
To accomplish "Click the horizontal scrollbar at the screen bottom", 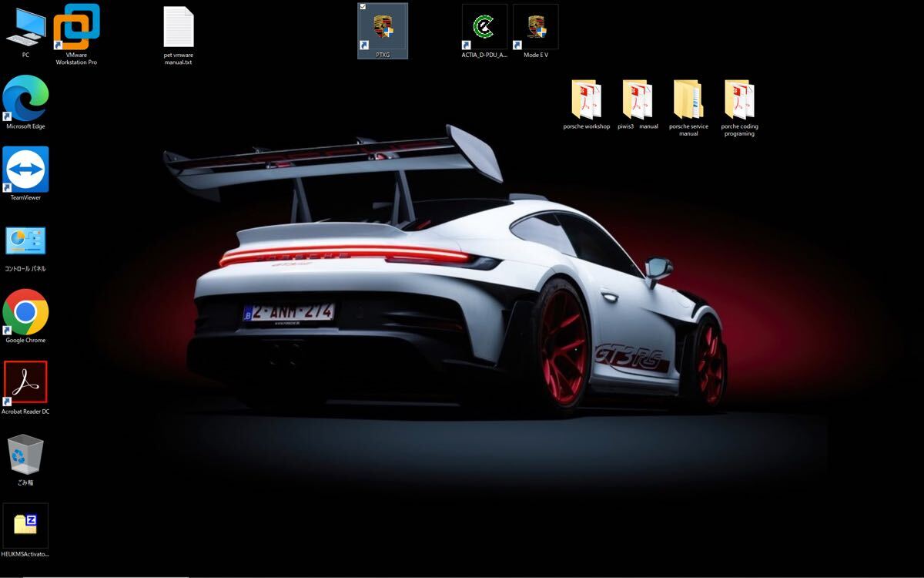I will [108, 576].
